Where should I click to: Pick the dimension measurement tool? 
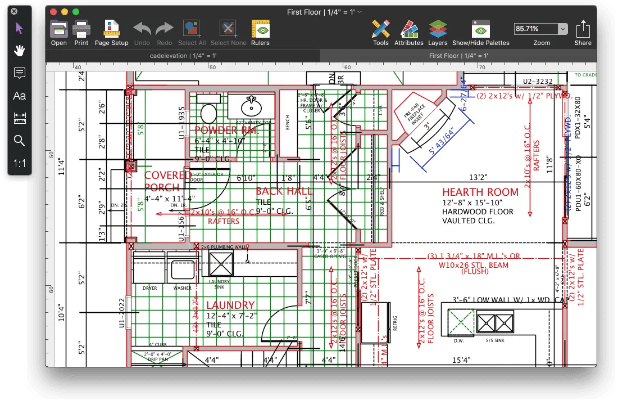click(x=19, y=118)
